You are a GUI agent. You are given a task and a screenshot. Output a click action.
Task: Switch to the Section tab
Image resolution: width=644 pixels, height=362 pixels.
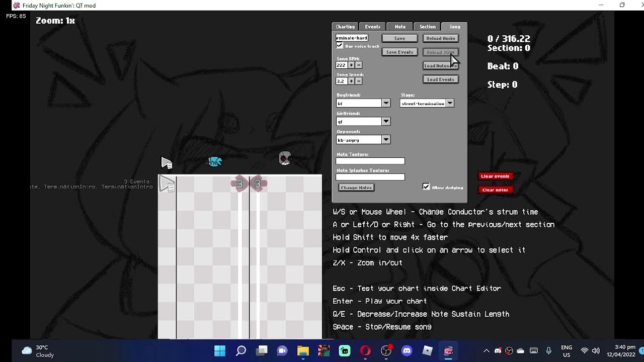(428, 27)
